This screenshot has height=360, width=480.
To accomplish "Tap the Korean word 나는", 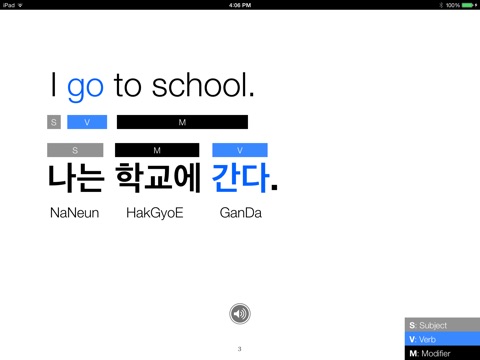I will click(76, 178).
